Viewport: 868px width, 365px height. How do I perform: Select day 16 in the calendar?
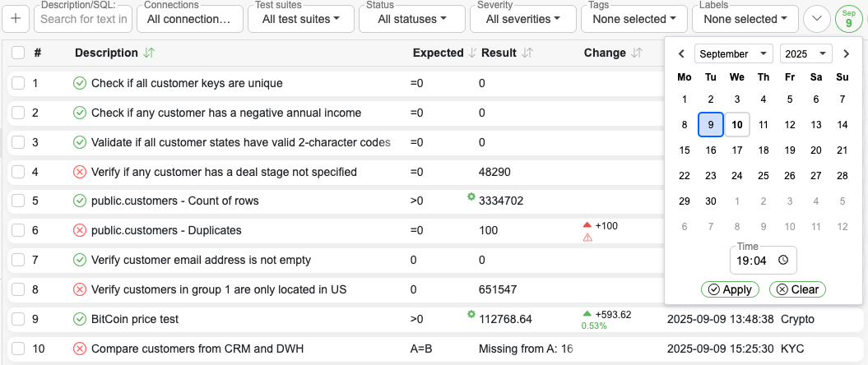711,150
